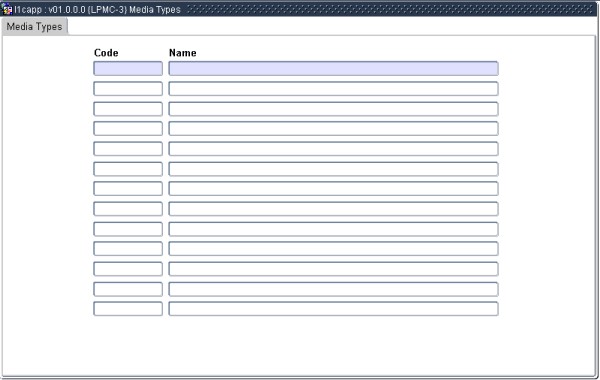Viewport: 600px width, 380px height.
Task: Focus the ninth row Name field
Action: 333,229
